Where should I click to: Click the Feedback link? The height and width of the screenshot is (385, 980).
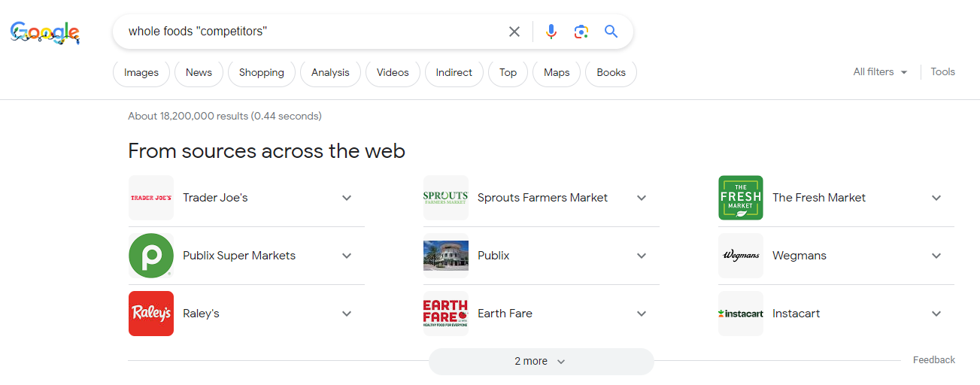pos(934,360)
